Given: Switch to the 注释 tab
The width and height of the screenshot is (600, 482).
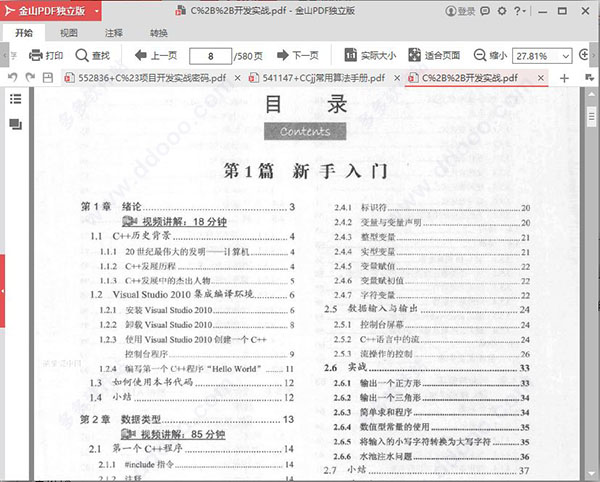Looking at the screenshot, I should (114, 33).
